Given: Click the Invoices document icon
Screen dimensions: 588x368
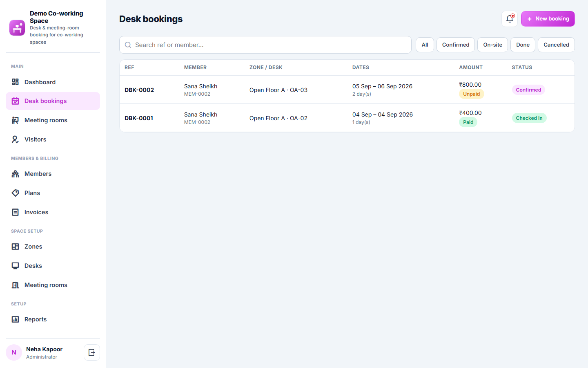Looking at the screenshot, I should tap(16, 212).
